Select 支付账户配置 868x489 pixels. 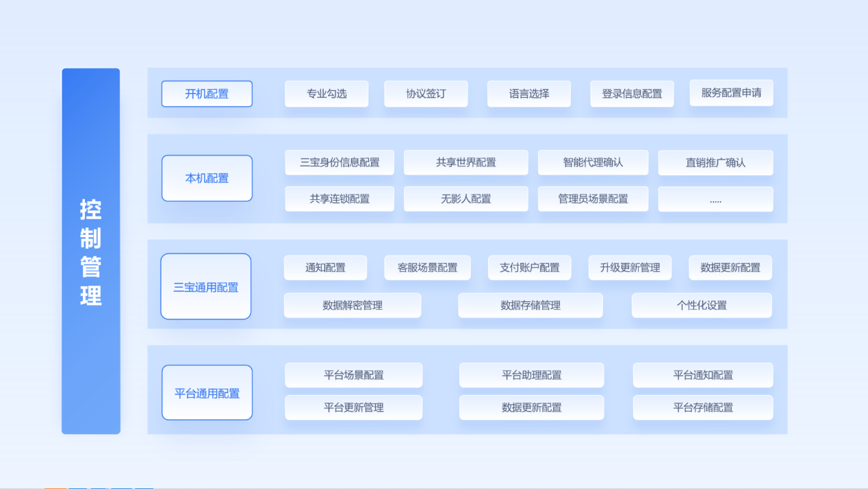(x=530, y=268)
